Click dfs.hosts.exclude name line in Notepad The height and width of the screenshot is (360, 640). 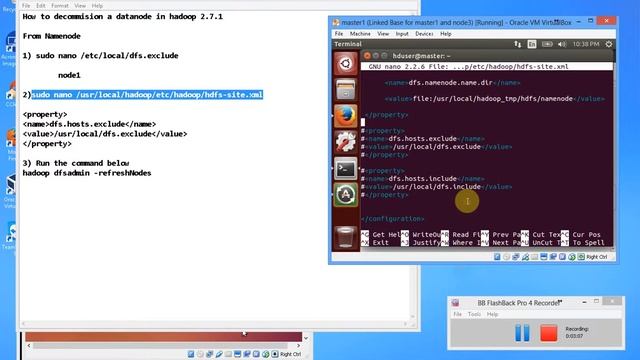pos(89,124)
